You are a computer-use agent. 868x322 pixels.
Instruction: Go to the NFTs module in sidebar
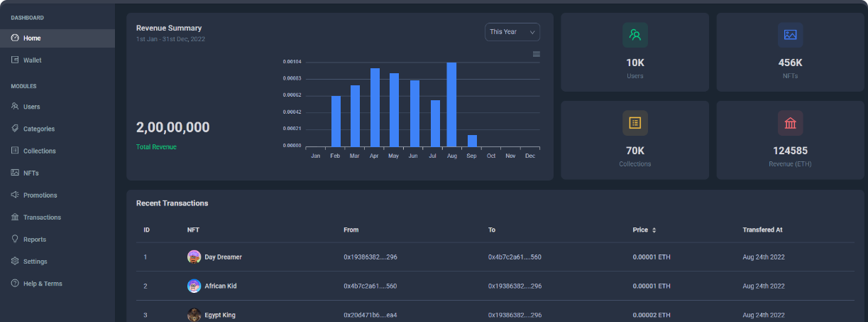(57, 173)
